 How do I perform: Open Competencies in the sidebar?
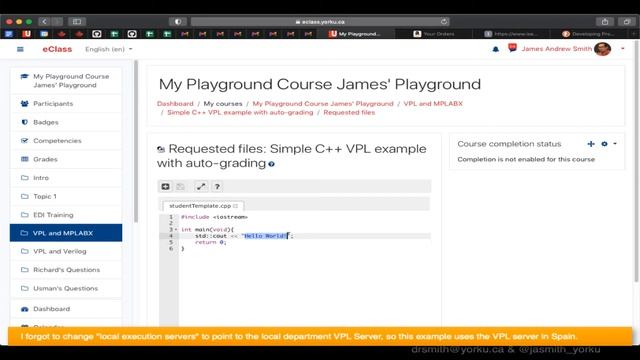(x=66, y=140)
